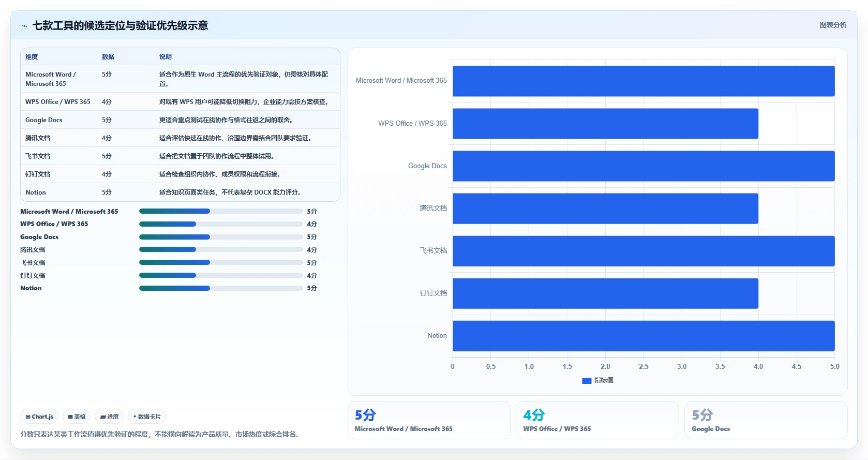Image resolution: width=868 pixels, height=460 pixels.
Task: Click the 进度 tag chip
Action: point(109,417)
